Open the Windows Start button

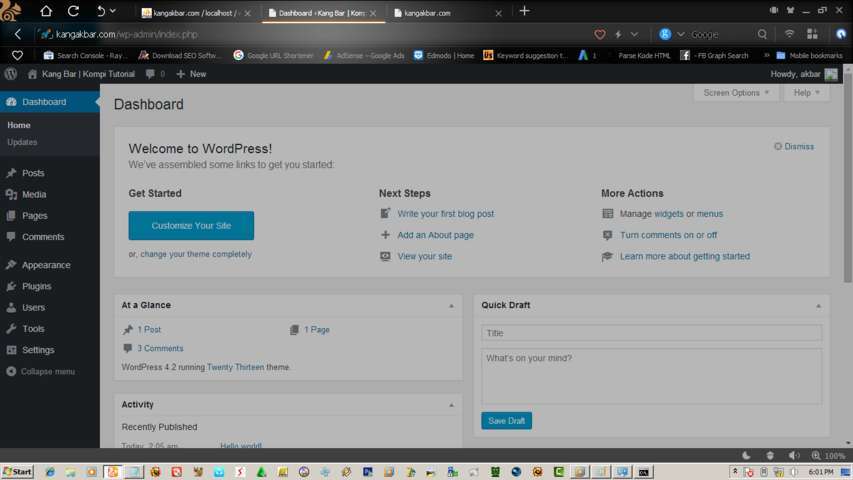pyautogui.click(x=17, y=472)
